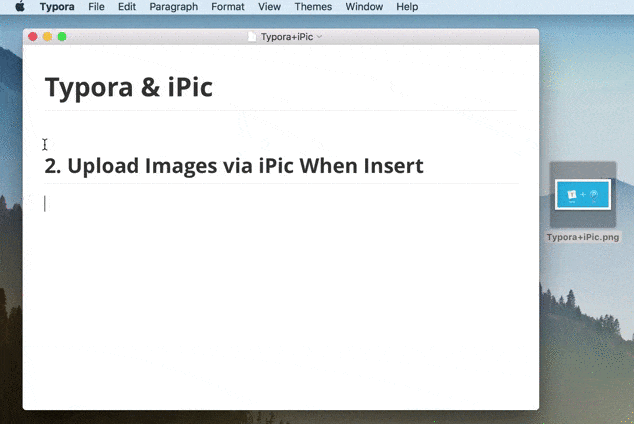The width and height of the screenshot is (634, 424).
Task: Click the Typora+iPic window title text
Action: pyautogui.click(x=287, y=37)
